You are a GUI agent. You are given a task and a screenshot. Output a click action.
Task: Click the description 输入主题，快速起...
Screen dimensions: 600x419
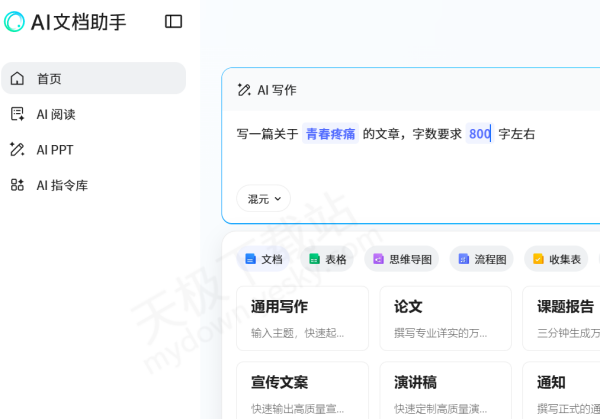[x=297, y=333]
